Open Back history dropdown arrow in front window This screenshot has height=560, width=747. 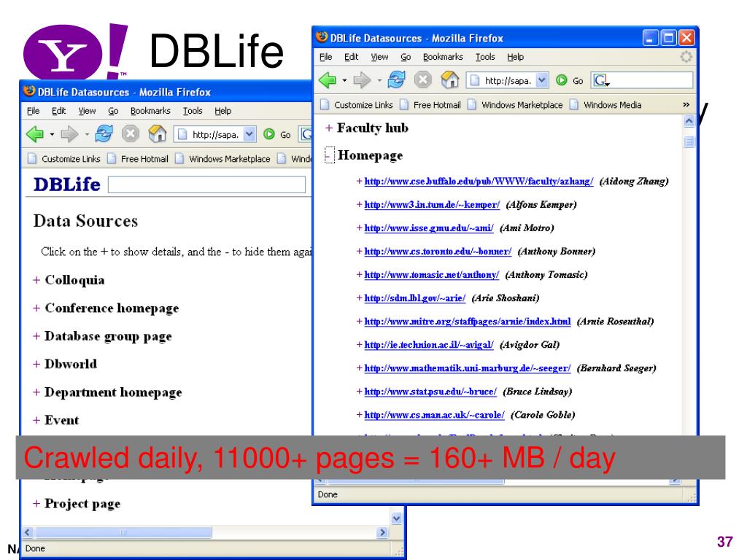(344, 80)
